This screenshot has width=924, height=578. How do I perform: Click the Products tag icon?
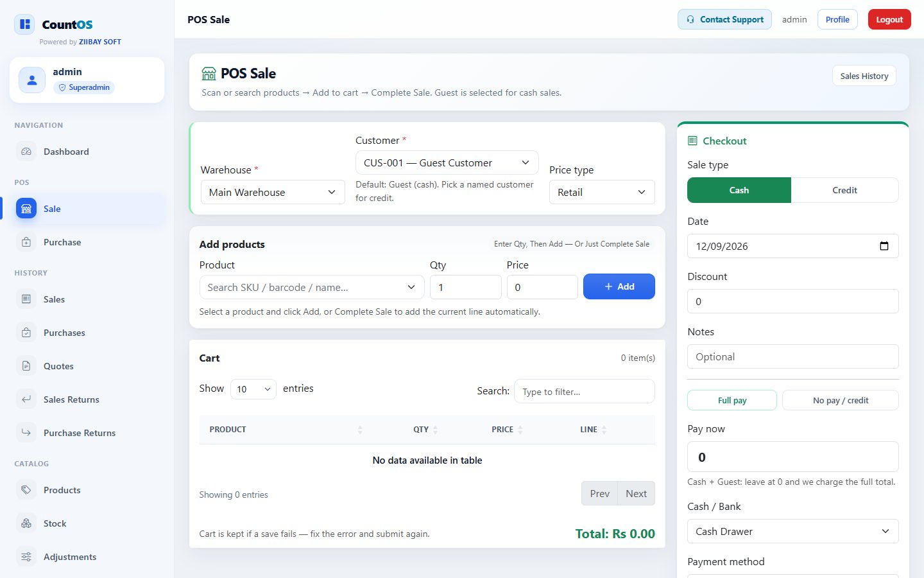point(26,490)
